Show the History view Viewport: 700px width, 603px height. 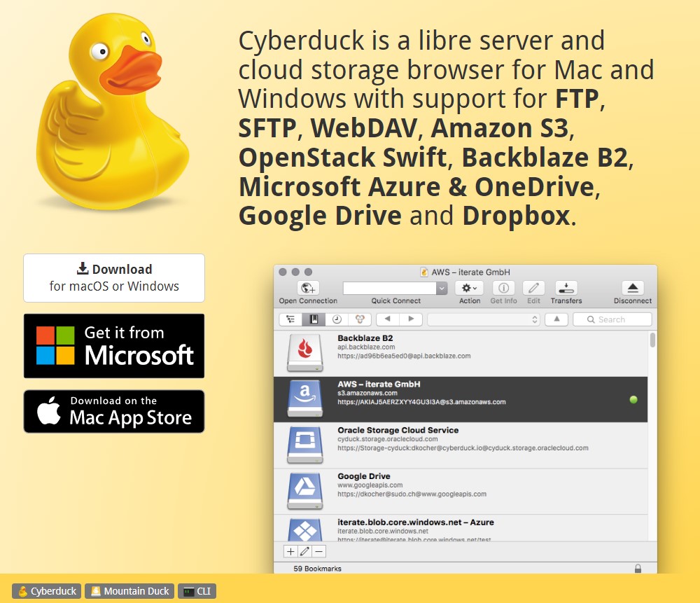[x=337, y=319]
